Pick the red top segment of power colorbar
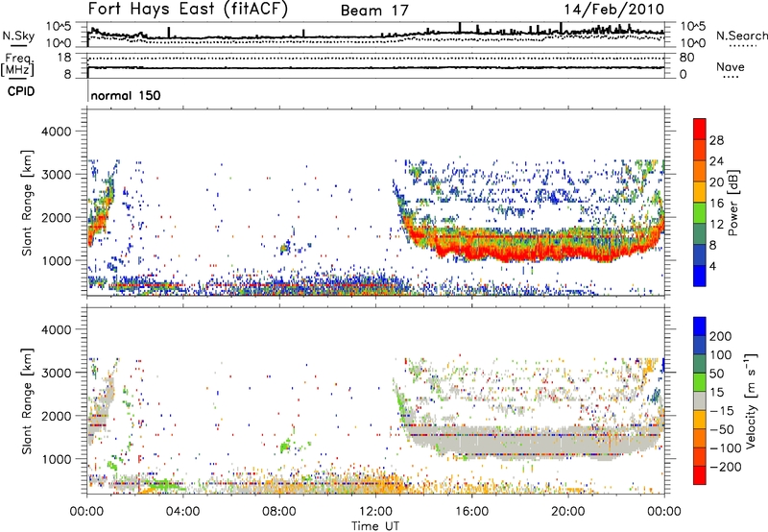Viewport: 768px width, 532px height. coord(700,130)
